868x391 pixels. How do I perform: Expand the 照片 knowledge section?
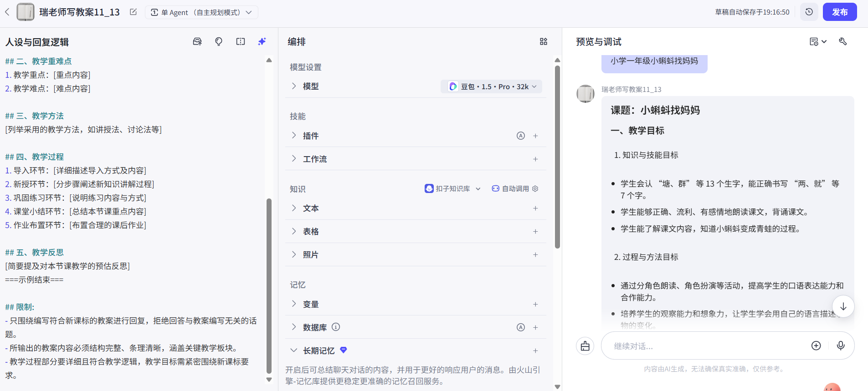point(294,254)
